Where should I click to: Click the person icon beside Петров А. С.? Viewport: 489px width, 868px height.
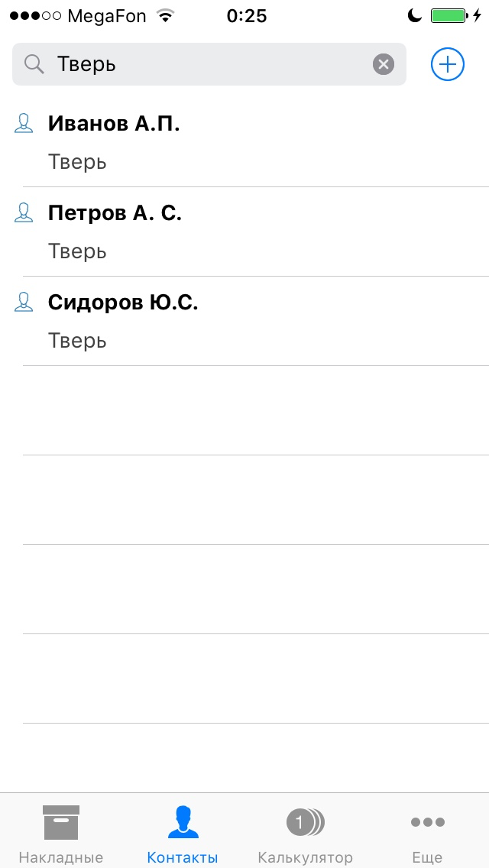click(x=23, y=212)
